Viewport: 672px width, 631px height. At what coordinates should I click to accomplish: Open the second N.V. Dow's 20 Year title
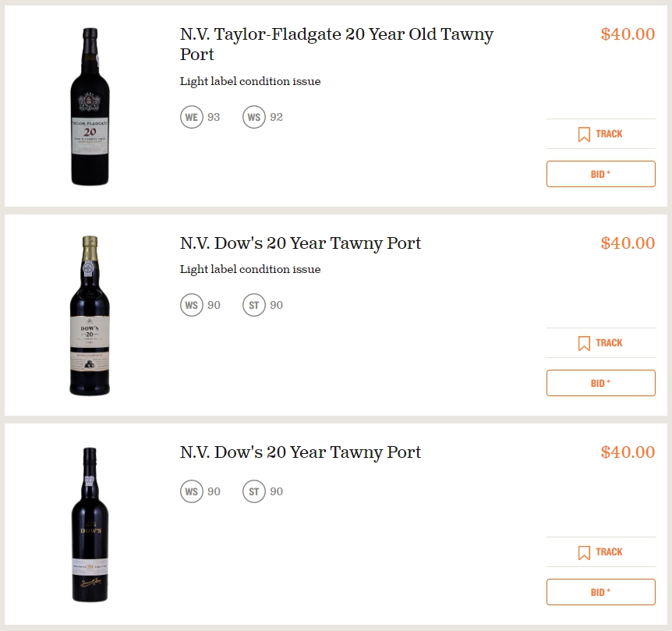click(300, 243)
